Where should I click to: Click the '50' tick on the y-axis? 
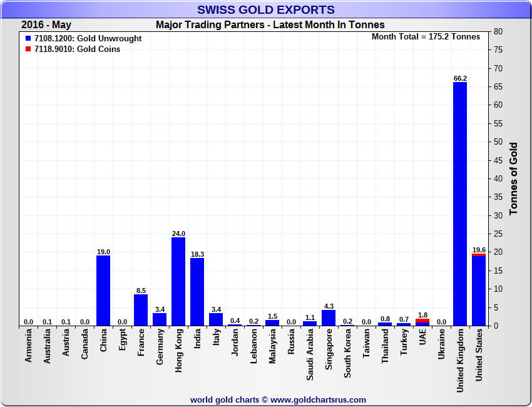click(498, 142)
